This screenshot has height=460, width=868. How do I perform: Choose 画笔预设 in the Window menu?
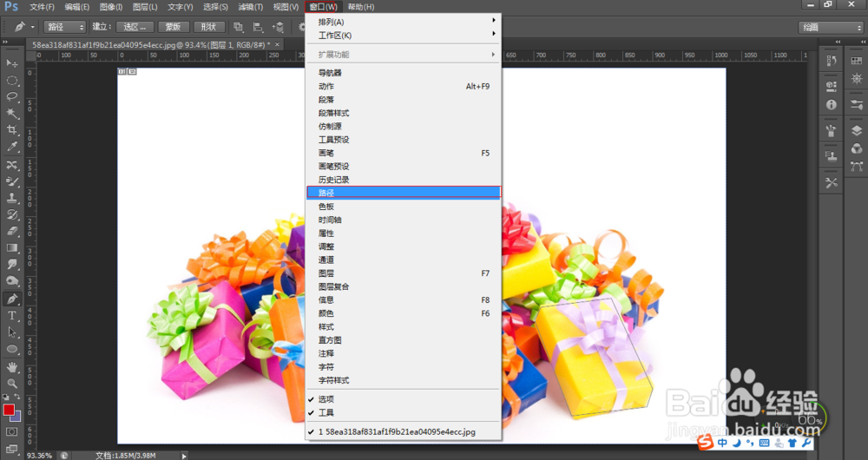click(x=403, y=166)
